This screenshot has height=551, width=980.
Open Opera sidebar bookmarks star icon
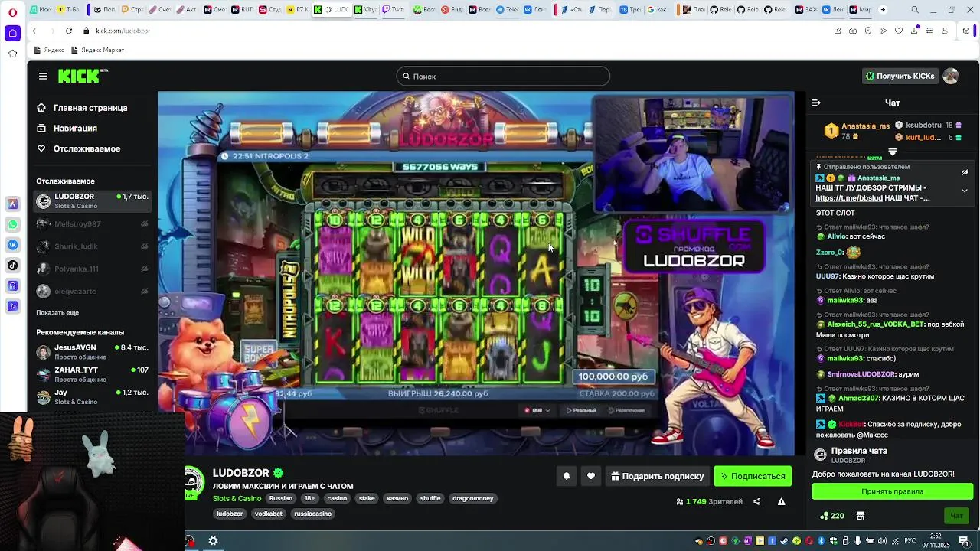click(12, 54)
